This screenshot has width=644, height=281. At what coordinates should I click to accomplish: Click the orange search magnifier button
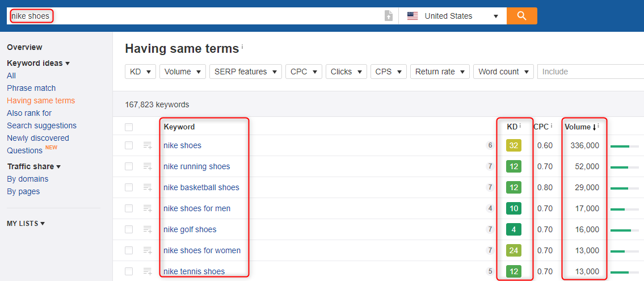click(x=521, y=16)
